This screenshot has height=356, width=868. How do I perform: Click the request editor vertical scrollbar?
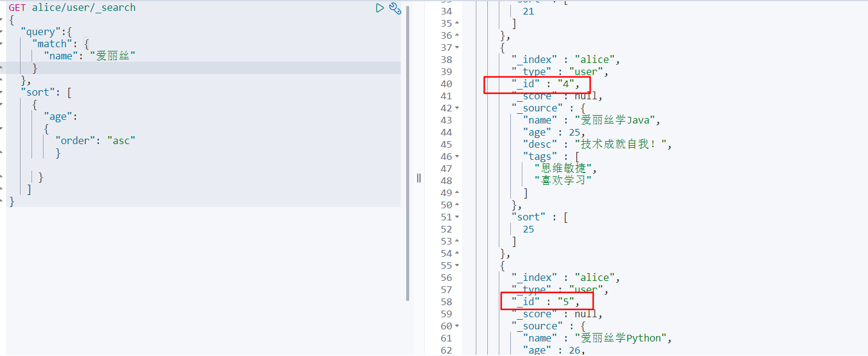[408, 151]
